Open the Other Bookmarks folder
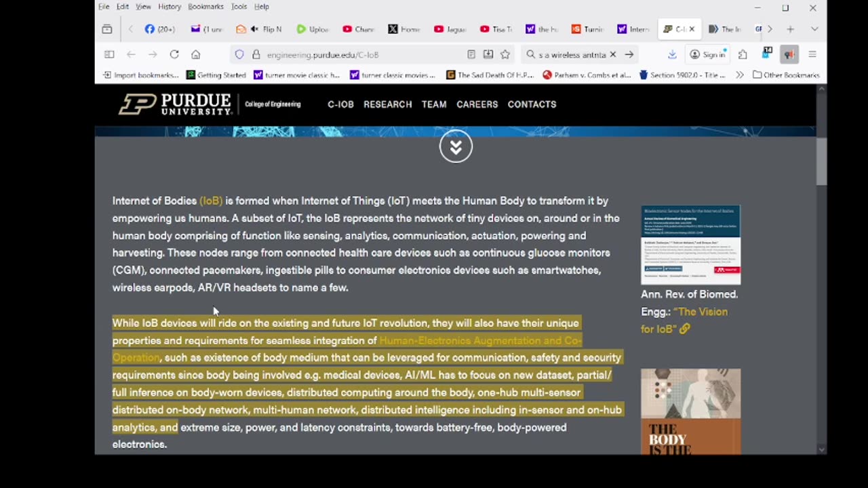Viewport: 868px width, 488px height. tap(787, 75)
